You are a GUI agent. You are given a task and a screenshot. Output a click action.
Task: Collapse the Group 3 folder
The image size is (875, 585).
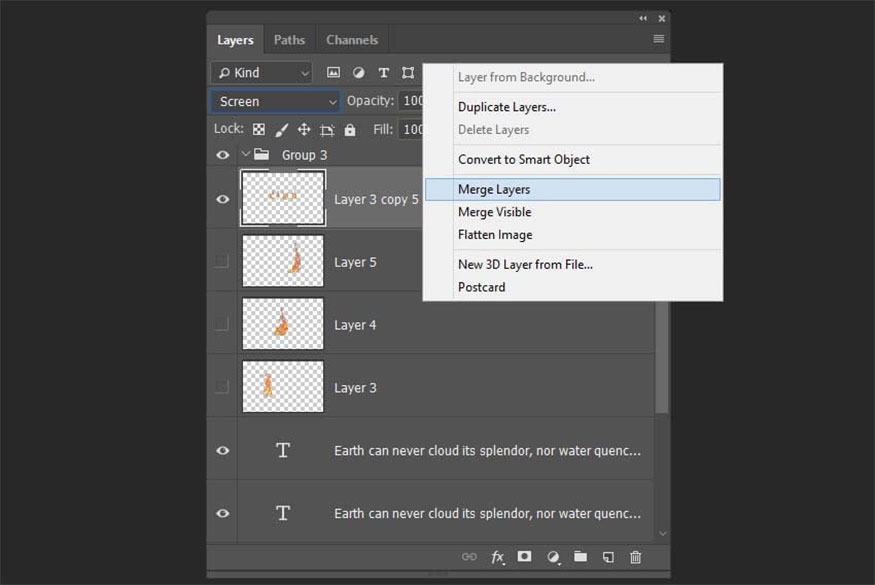pos(245,155)
